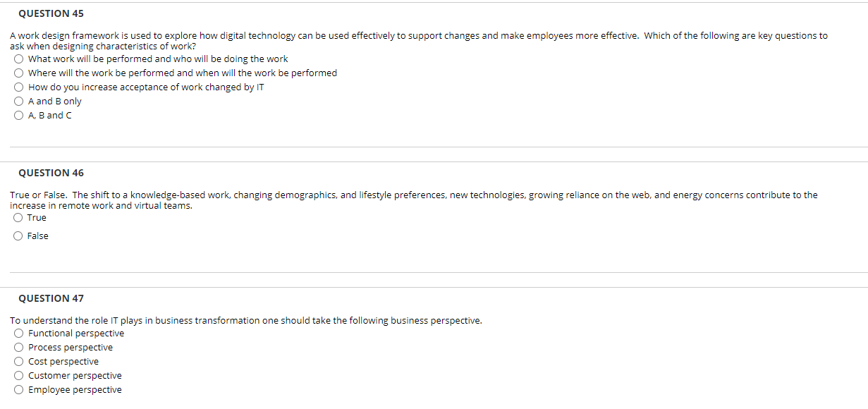Click the QUESTION 45 heading

click(x=51, y=13)
